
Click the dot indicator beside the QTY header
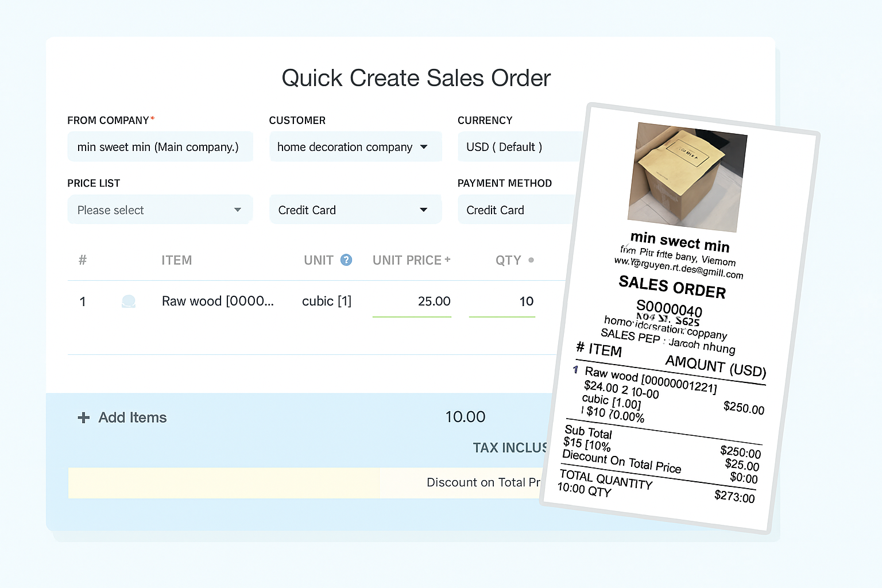coord(532,260)
